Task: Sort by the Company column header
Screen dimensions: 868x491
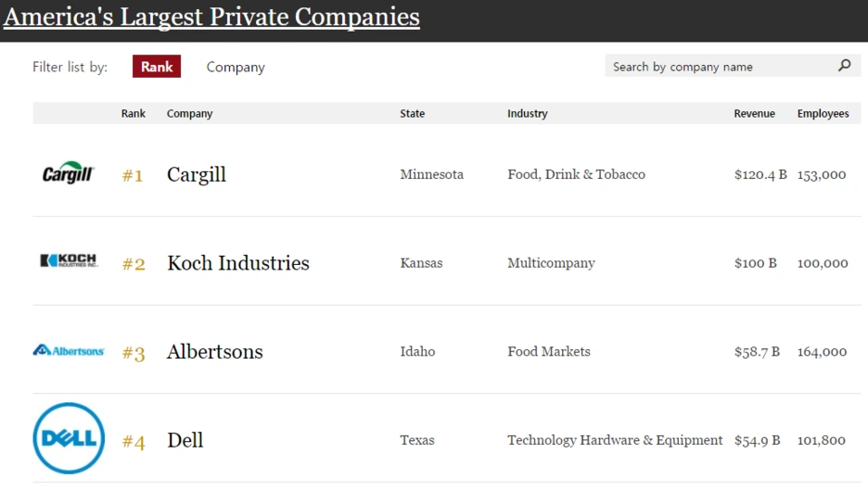Action: tap(189, 114)
